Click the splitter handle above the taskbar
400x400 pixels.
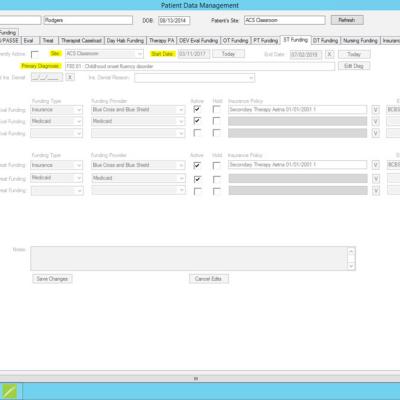[196, 378]
